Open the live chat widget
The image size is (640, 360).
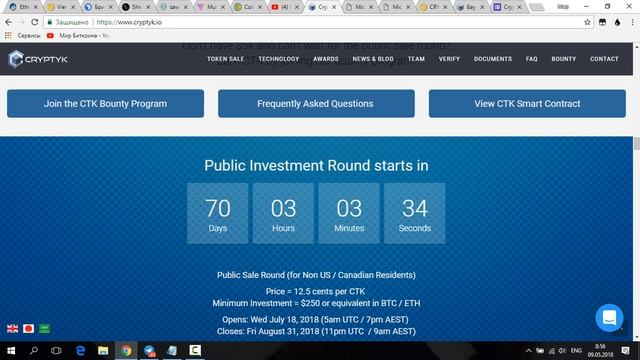point(609,318)
